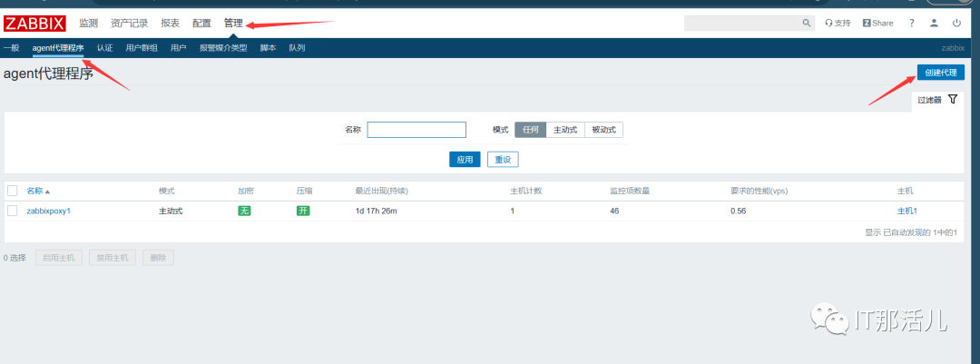Image resolution: width=980 pixels, height=364 pixels.
Task: Open the 管理 menu
Action: (233, 23)
